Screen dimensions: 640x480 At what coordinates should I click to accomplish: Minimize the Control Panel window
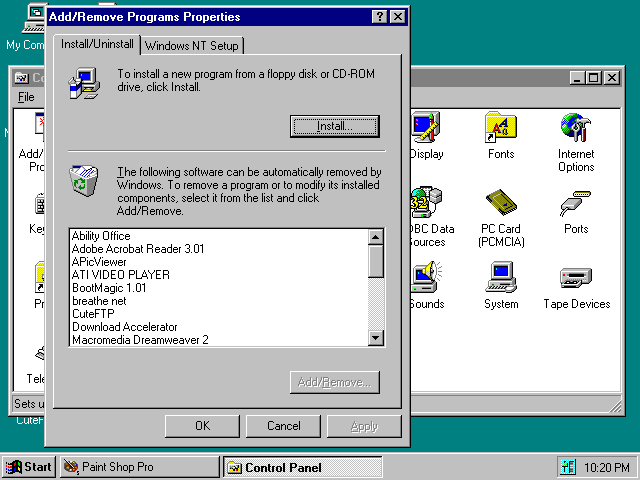point(578,78)
